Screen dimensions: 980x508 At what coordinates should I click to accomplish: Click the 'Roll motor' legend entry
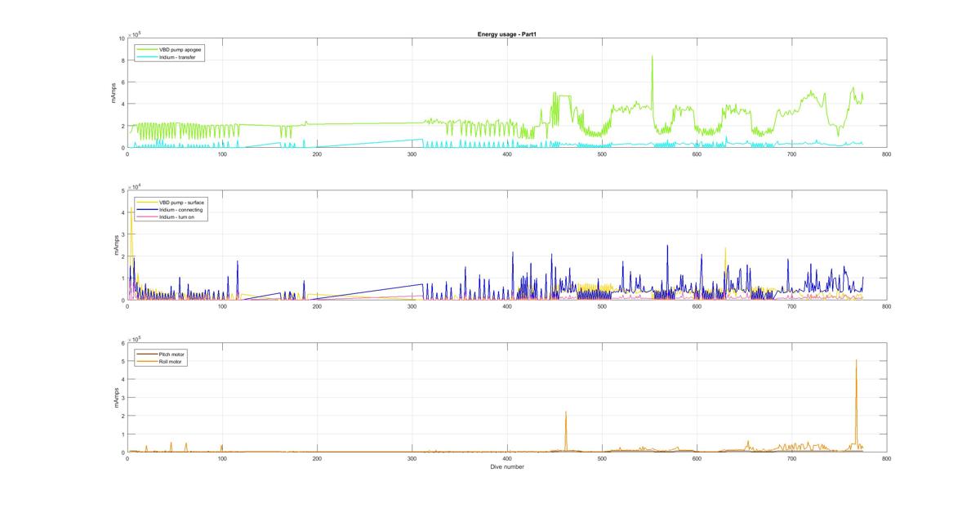coord(171,361)
